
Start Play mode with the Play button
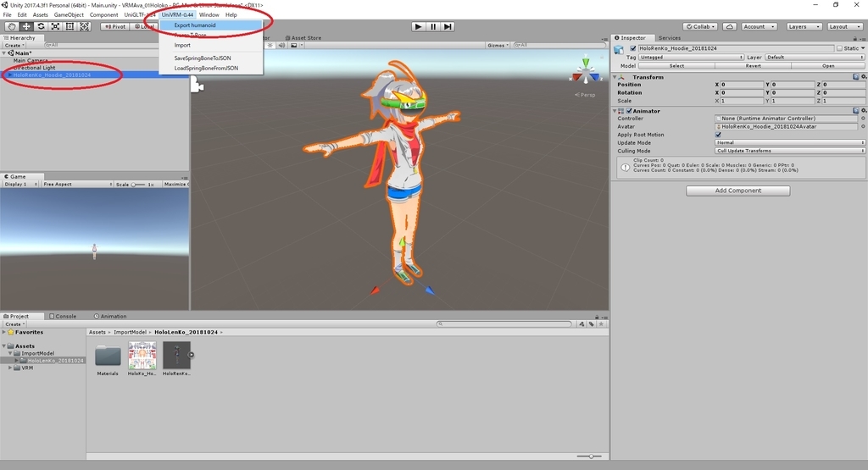[x=418, y=26]
